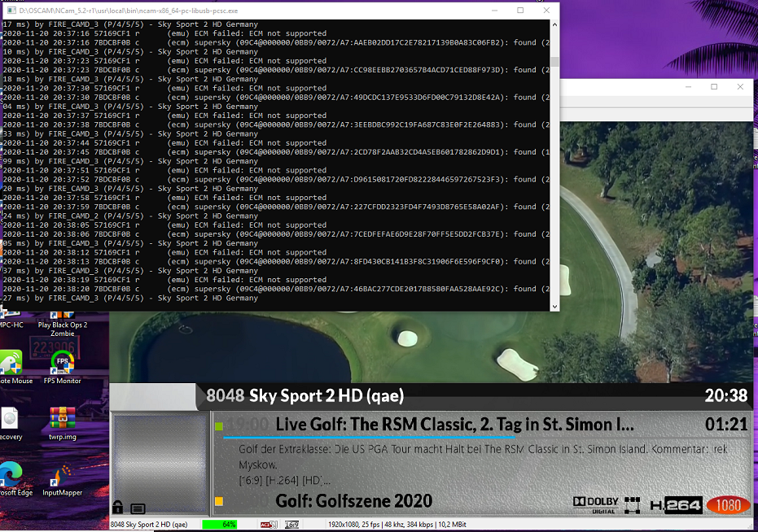Click the teletext icon beside the lock
758x532 pixels.
tap(138, 508)
